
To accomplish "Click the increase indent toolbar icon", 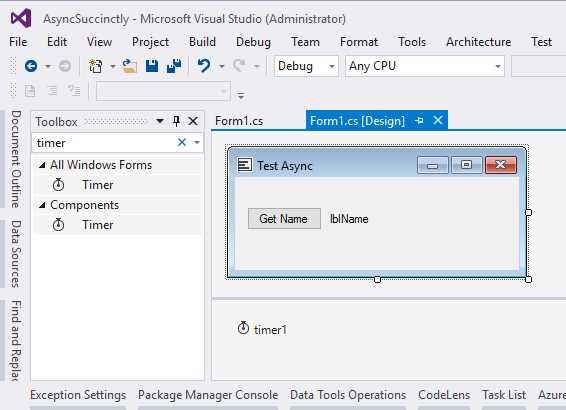I will click(52, 91).
